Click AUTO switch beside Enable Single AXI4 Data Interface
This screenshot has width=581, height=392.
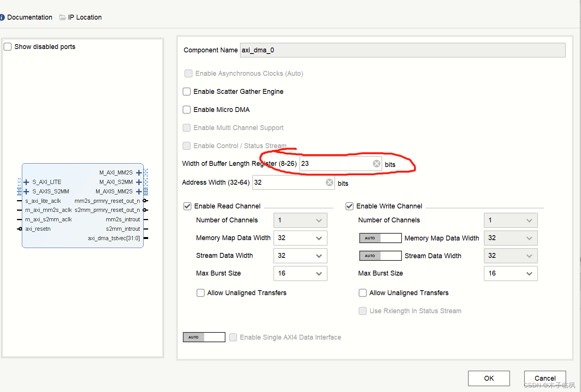coord(204,337)
